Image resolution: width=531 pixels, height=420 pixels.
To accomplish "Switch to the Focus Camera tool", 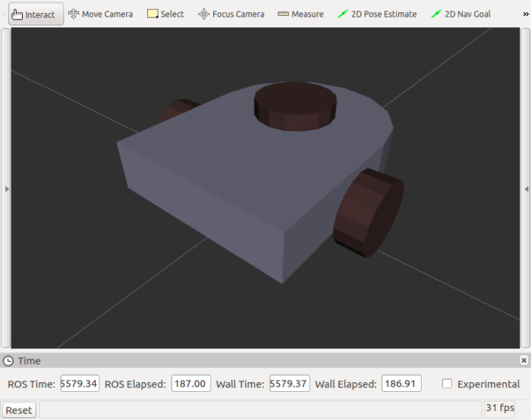I will [231, 14].
